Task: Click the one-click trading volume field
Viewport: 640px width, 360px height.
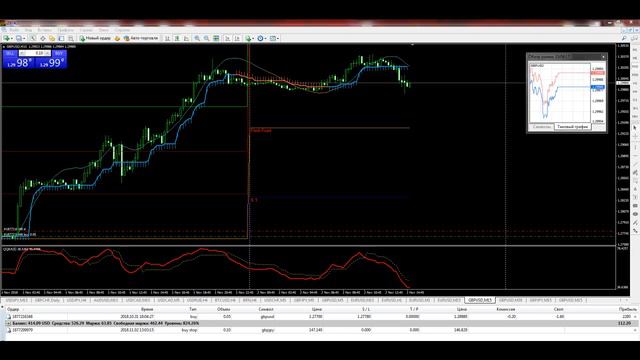Action: (x=35, y=53)
